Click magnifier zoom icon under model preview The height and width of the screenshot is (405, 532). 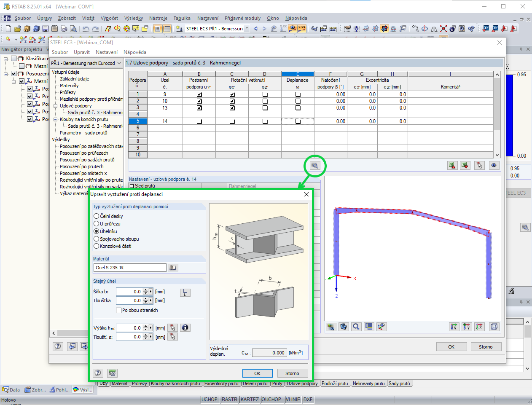point(356,327)
